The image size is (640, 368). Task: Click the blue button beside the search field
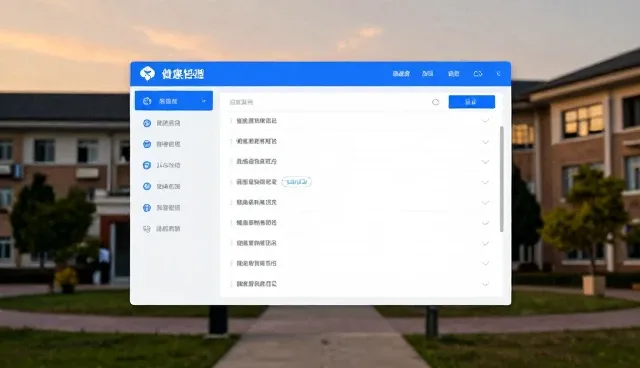coord(471,102)
